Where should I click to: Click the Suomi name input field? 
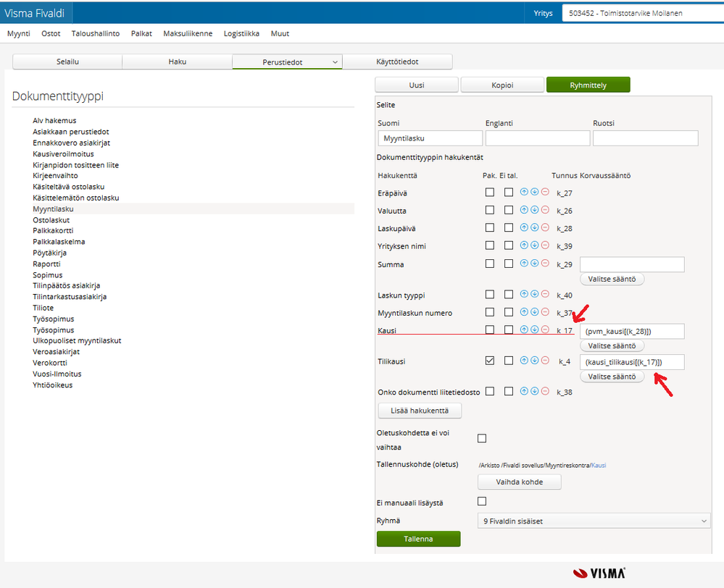[x=430, y=138]
